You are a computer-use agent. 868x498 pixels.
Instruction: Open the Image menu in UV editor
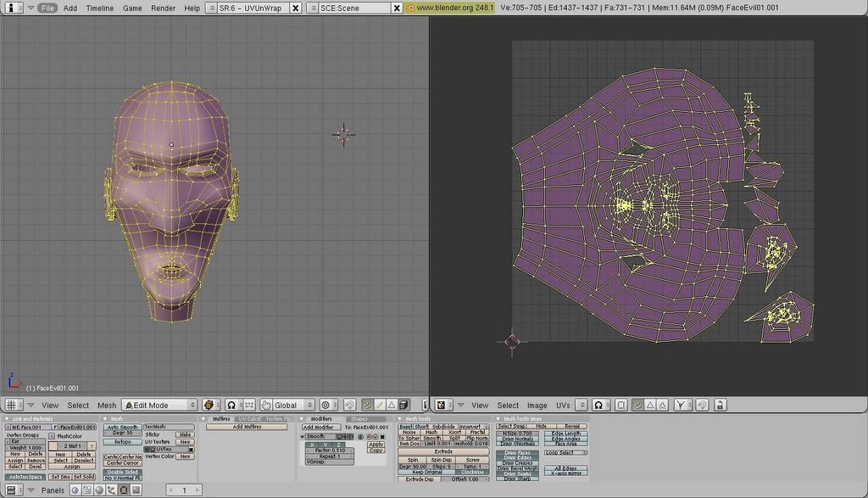tap(537, 405)
